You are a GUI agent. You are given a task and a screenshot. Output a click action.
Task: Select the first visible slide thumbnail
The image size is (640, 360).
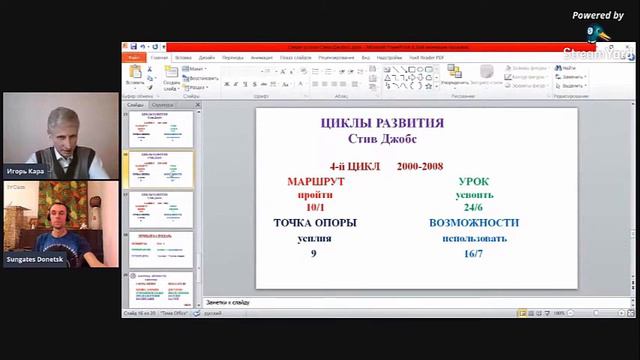point(161,129)
